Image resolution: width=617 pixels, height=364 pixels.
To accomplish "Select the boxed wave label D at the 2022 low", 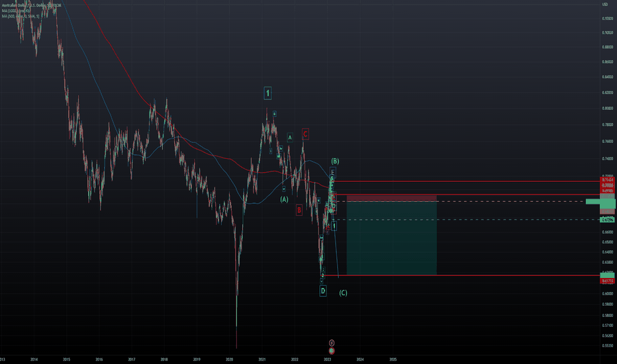I will (322, 291).
